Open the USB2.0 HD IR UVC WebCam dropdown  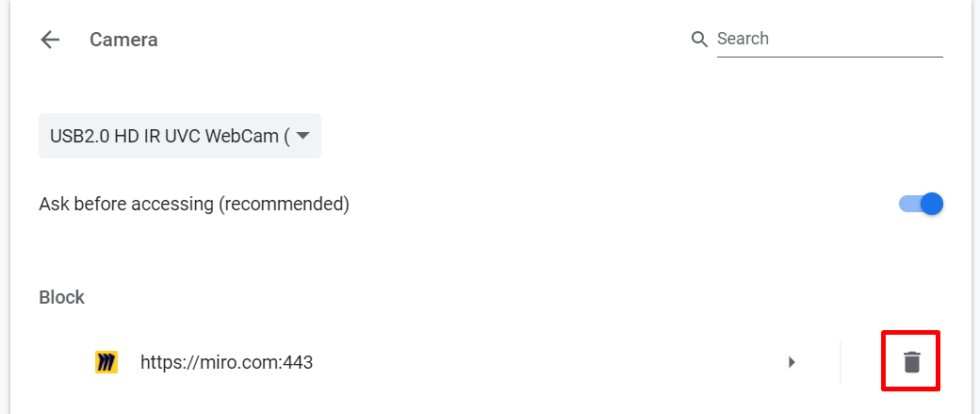(179, 136)
